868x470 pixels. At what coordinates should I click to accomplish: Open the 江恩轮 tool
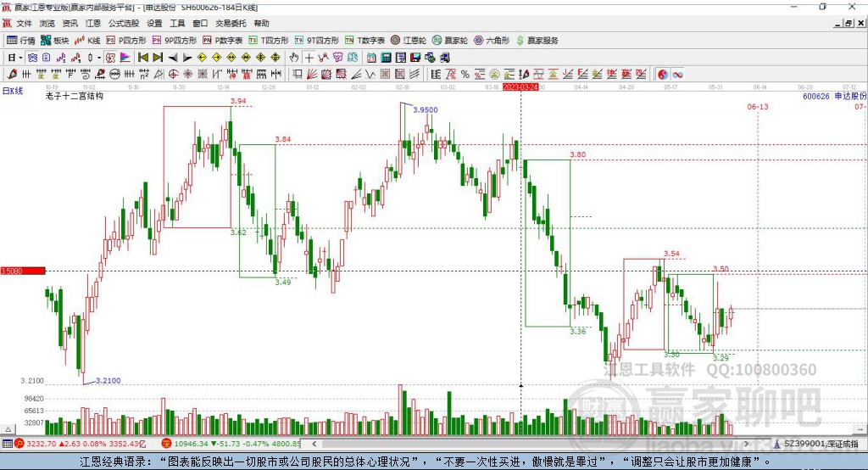[x=409, y=41]
